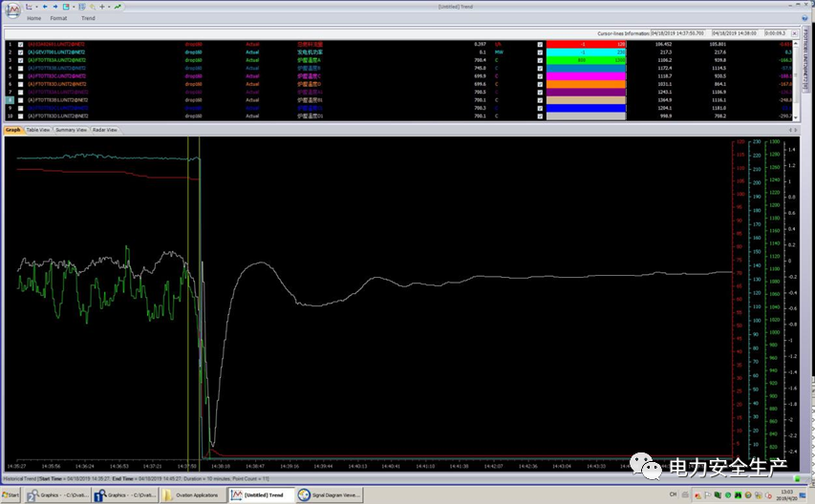Open Signal Diagram Viewer from taskbar

tap(331, 494)
